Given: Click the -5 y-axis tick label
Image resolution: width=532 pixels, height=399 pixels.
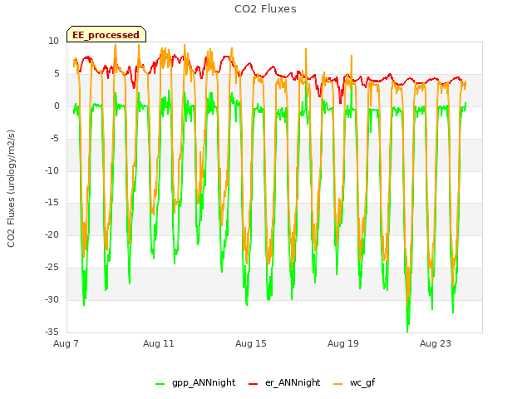Looking at the screenshot, I should click(x=54, y=139).
